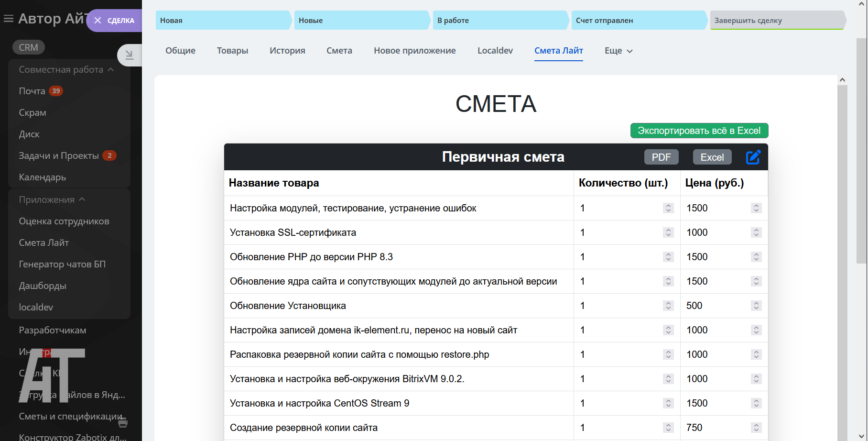
Task: Set deal stage to В работе
Action: [x=500, y=20]
